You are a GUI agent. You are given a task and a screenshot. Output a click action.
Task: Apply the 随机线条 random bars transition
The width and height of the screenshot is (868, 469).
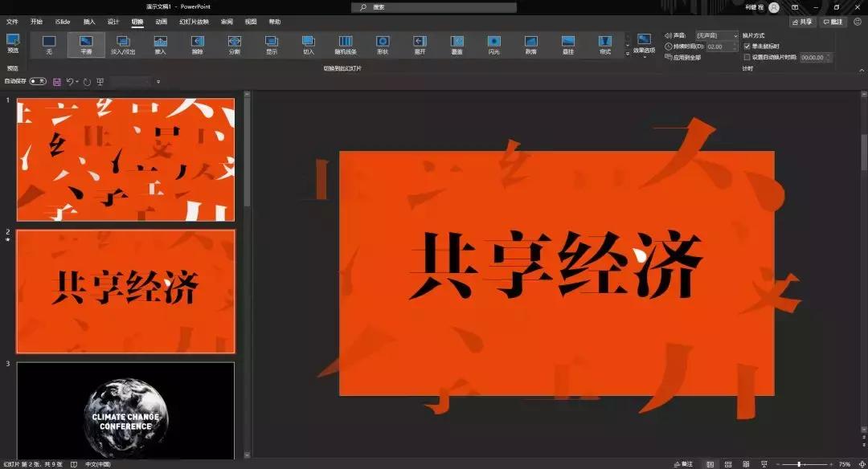pyautogui.click(x=346, y=44)
